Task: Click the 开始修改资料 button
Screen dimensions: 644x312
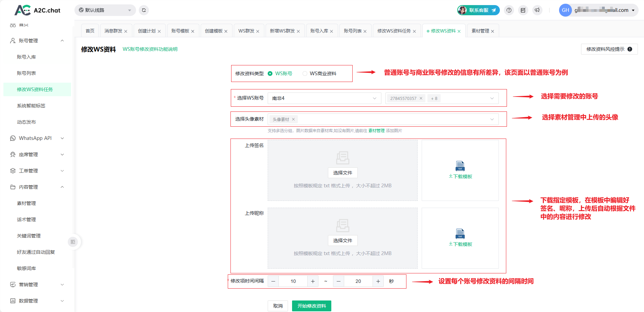Action: point(311,306)
